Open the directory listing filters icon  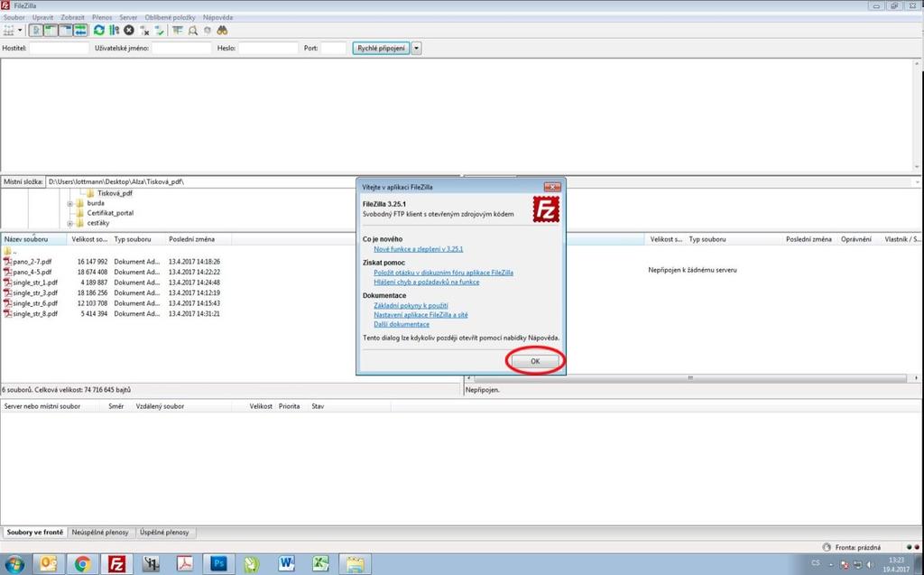(x=178, y=30)
